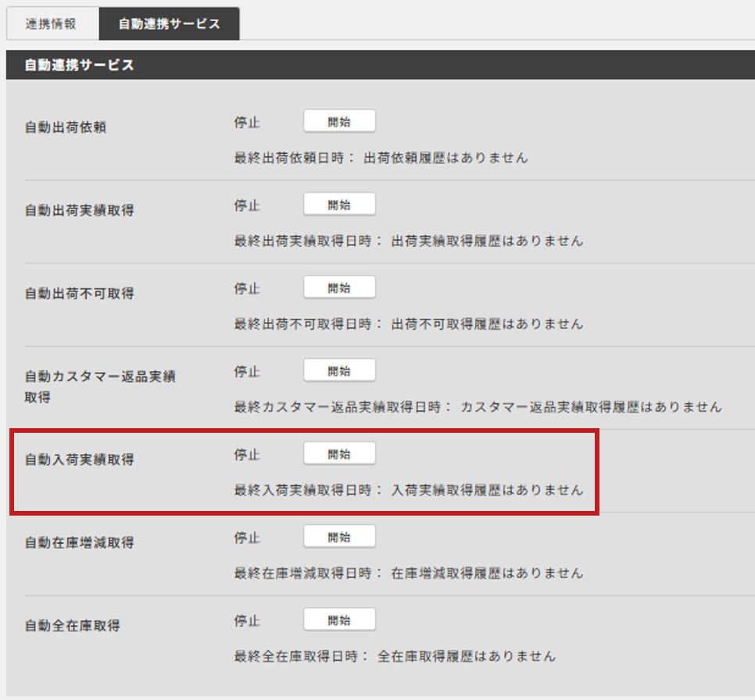Click text 出荷実績取得履歴はありません
This screenshot has height=700, width=755.
pyautogui.click(x=487, y=241)
